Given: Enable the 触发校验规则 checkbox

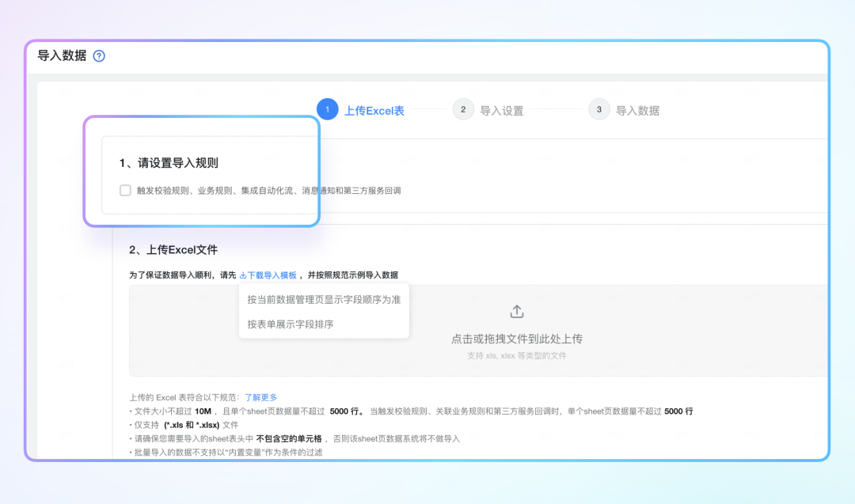Looking at the screenshot, I should (x=125, y=190).
